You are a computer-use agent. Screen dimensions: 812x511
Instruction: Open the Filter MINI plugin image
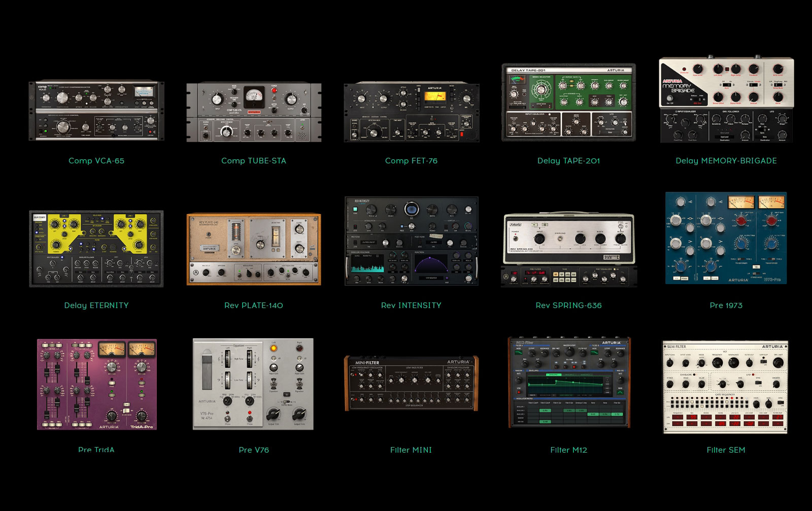(x=412, y=383)
